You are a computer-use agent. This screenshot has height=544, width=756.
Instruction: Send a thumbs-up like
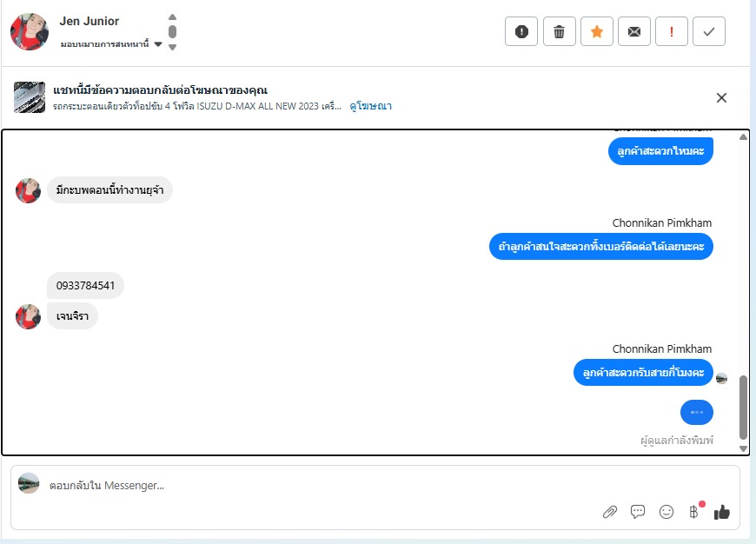(722, 512)
